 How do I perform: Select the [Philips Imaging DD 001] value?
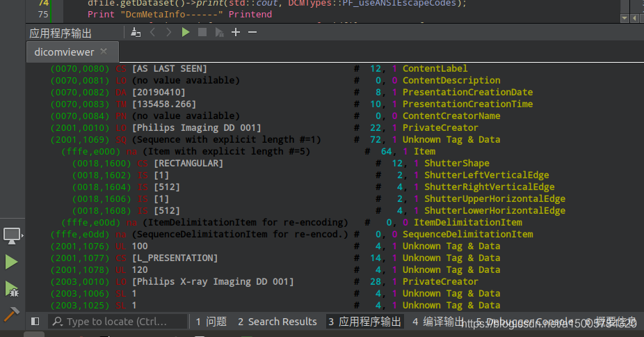(196, 128)
